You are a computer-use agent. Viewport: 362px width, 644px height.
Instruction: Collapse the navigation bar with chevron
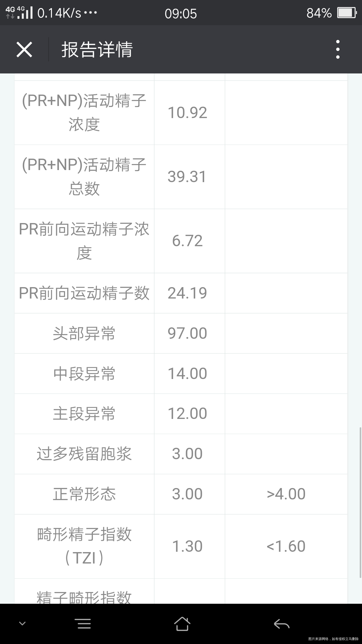click(22, 624)
